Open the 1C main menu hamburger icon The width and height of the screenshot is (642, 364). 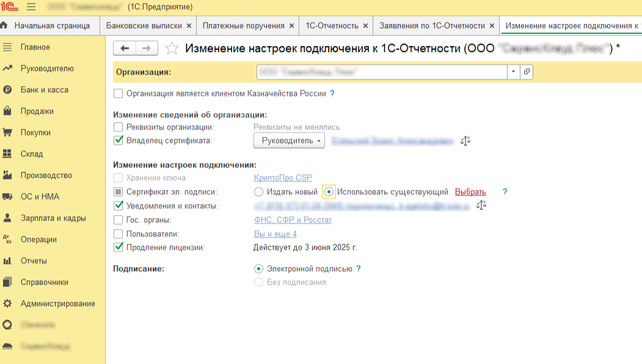31,7
